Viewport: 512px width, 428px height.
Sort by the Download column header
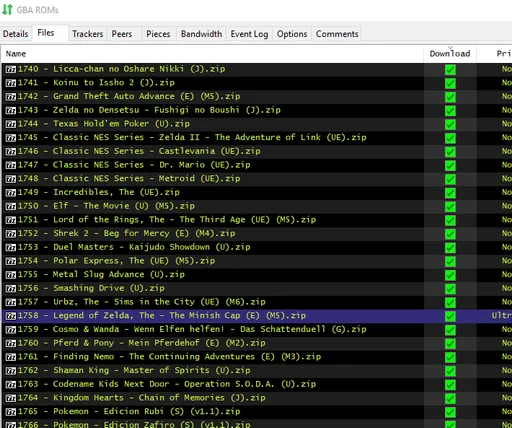point(450,54)
